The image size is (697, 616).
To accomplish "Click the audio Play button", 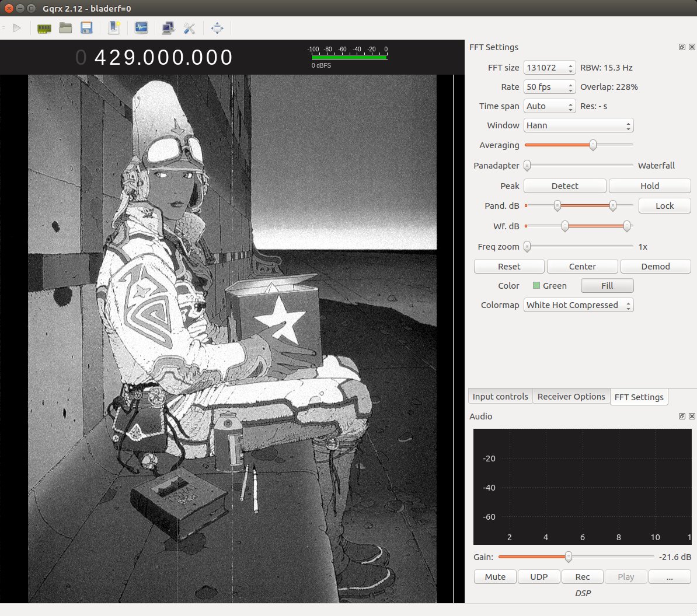I will [x=626, y=576].
